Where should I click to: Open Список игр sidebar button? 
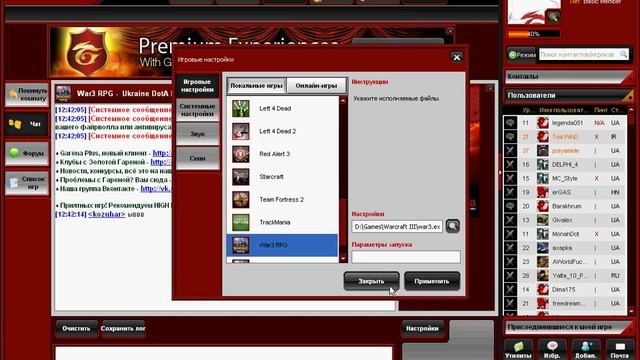pos(27,183)
